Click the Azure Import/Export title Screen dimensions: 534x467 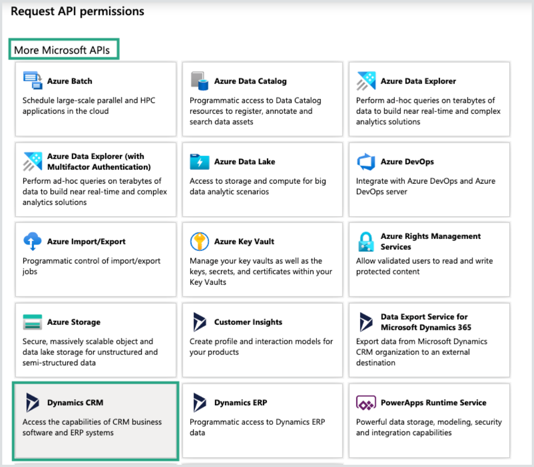[86, 242]
